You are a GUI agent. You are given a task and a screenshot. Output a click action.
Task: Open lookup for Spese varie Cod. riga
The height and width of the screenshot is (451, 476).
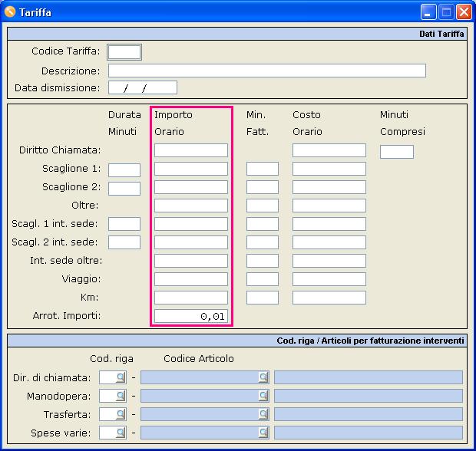[x=121, y=433]
